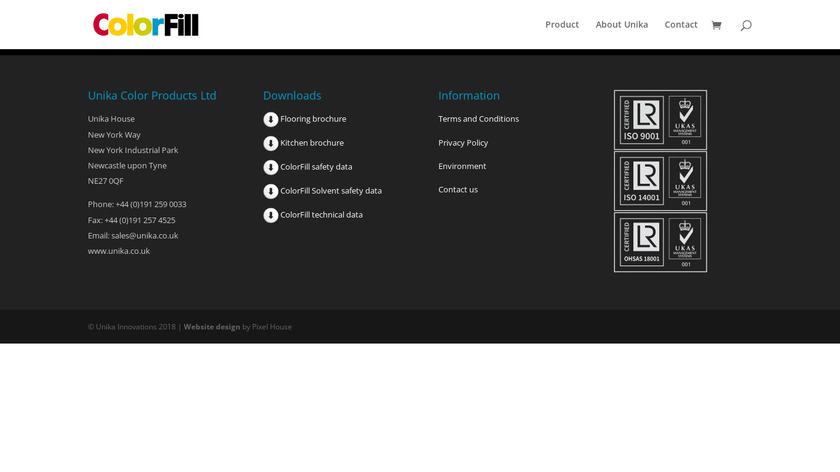Click the ColorFill Solvent safety data download icon
Viewport: 840px width, 472px height.
tap(271, 191)
